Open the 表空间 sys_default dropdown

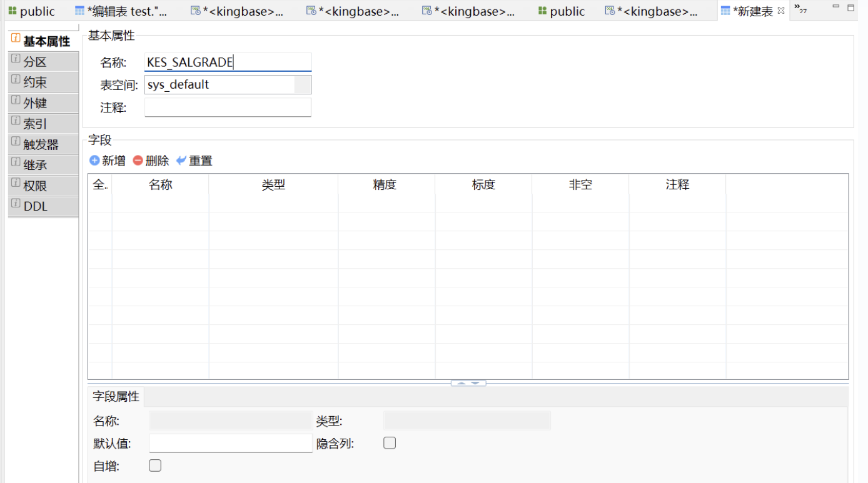point(303,85)
